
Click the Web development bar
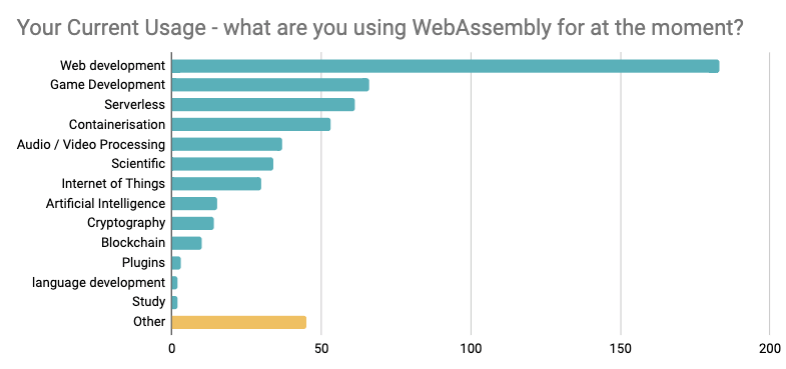(x=445, y=66)
